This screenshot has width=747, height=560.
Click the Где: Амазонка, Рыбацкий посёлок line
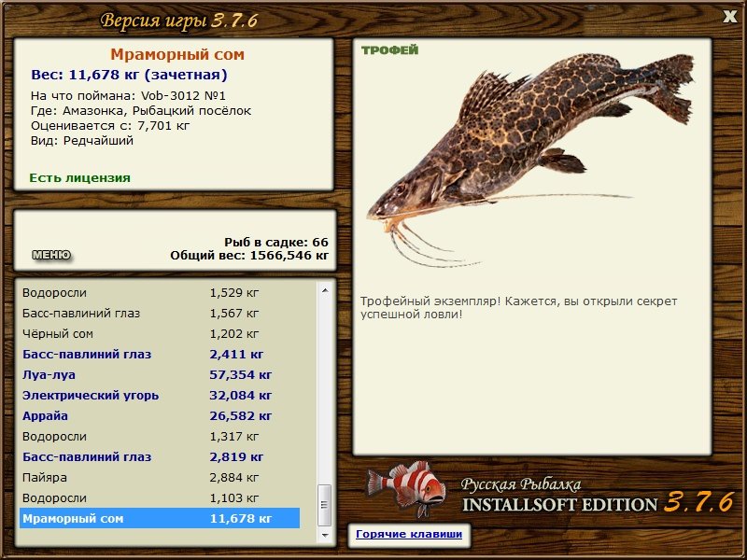[141, 110]
